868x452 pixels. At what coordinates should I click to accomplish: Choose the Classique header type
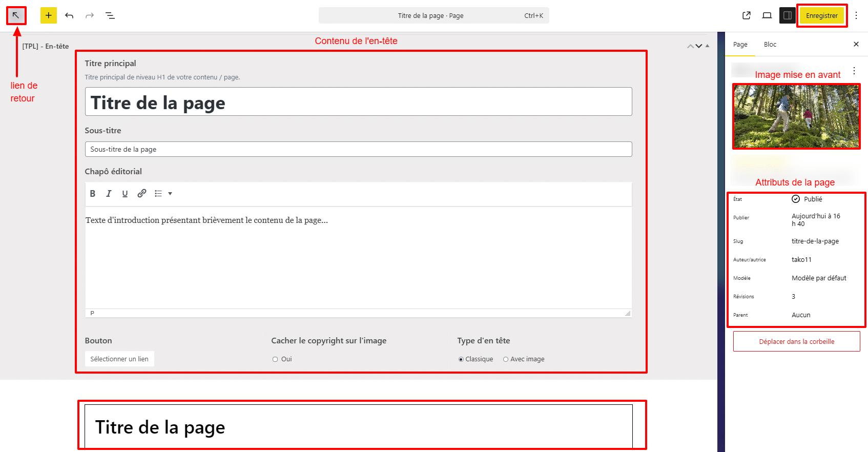tap(461, 359)
